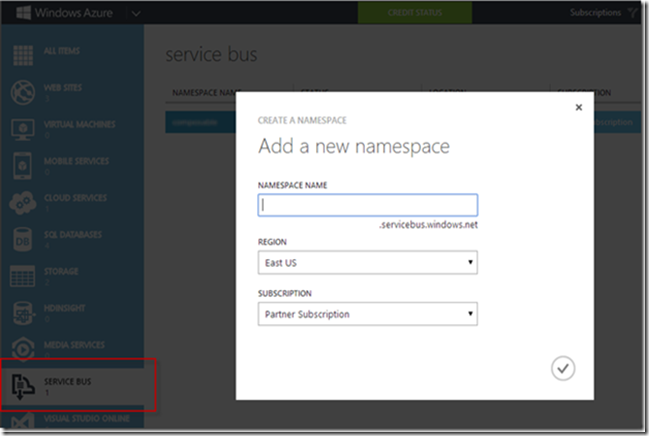Click the CREATE A NAMESPACE label
Screen dimensions: 649x436
coord(302,120)
